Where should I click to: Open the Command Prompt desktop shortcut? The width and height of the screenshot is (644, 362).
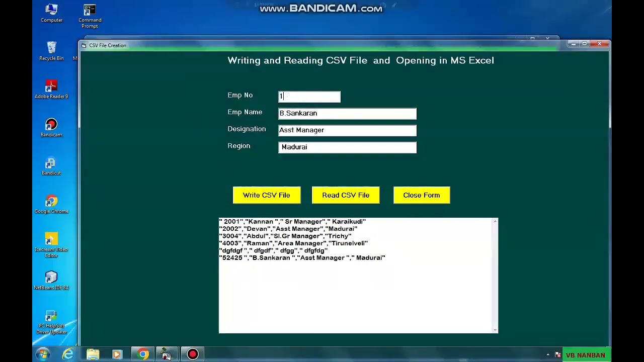click(x=90, y=16)
